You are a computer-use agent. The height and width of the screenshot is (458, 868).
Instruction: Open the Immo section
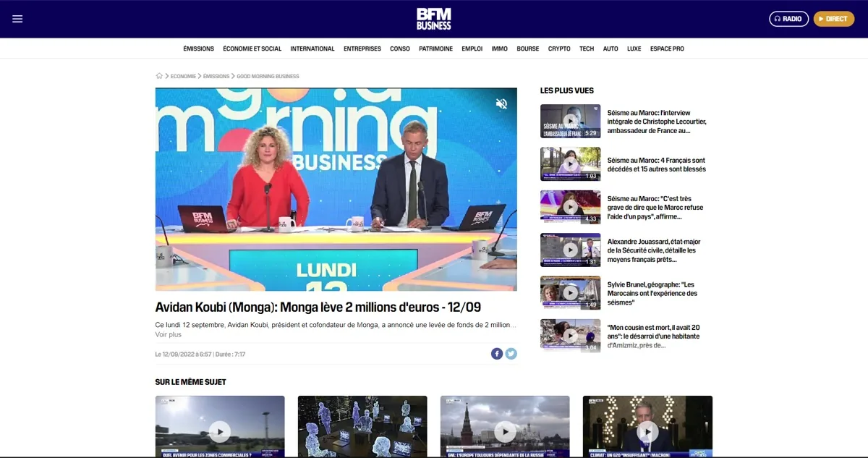[500, 49]
